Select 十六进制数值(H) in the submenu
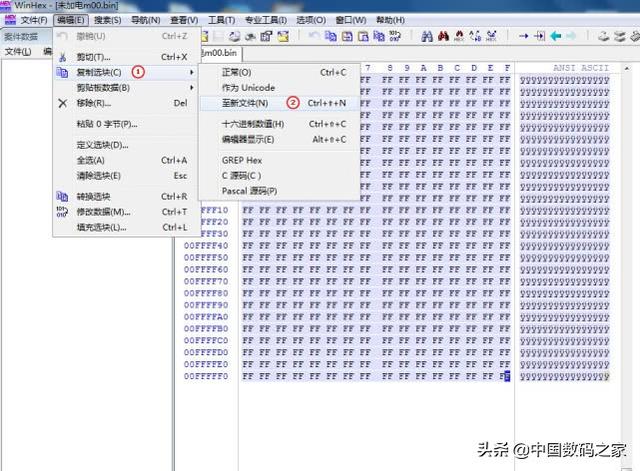This screenshot has width=640, height=471. click(279, 124)
